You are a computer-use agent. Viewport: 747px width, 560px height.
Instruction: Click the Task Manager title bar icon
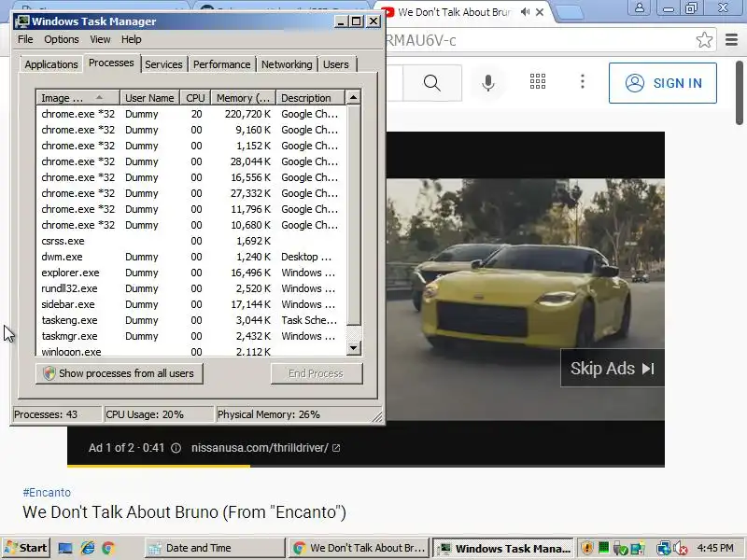point(21,21)
